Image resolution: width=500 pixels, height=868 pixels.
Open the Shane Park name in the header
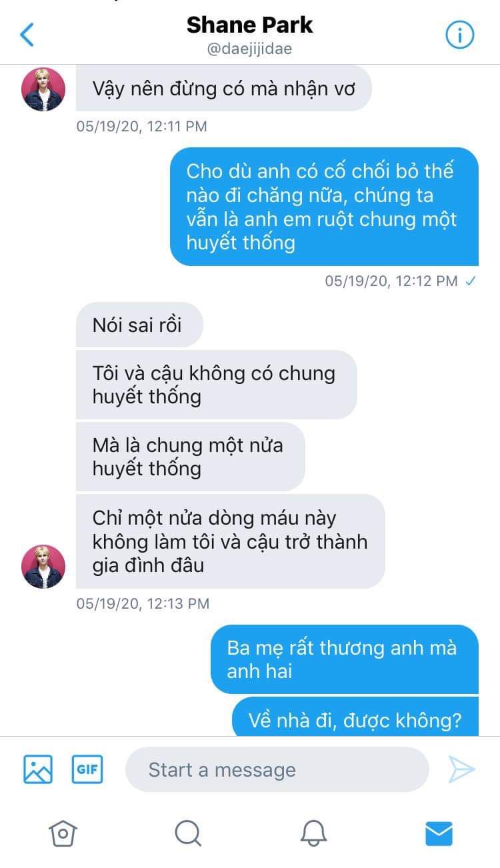(249, 25)
